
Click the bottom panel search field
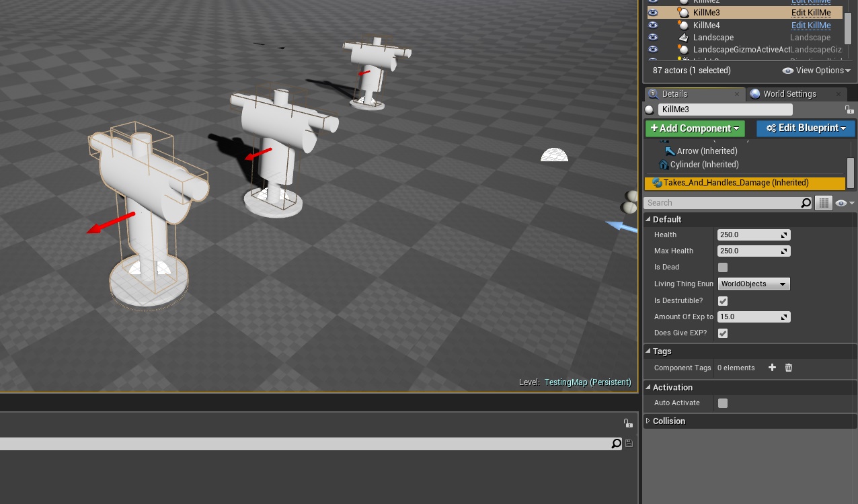pyautogui.click(x=305, y=444)
